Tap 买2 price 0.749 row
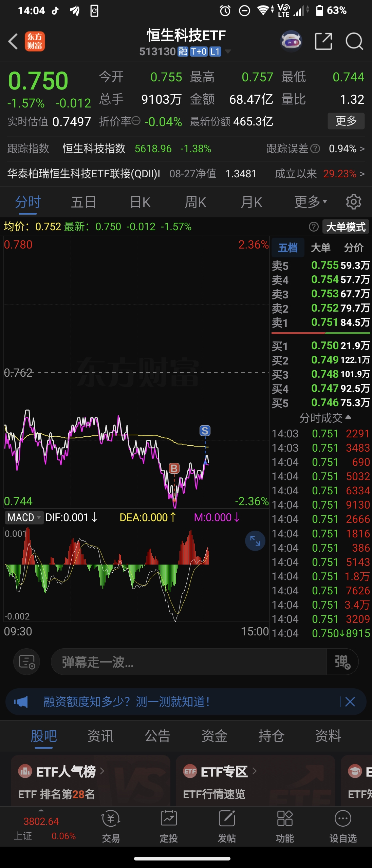This screenshot has height=868, width=372. tap(321, 360)
